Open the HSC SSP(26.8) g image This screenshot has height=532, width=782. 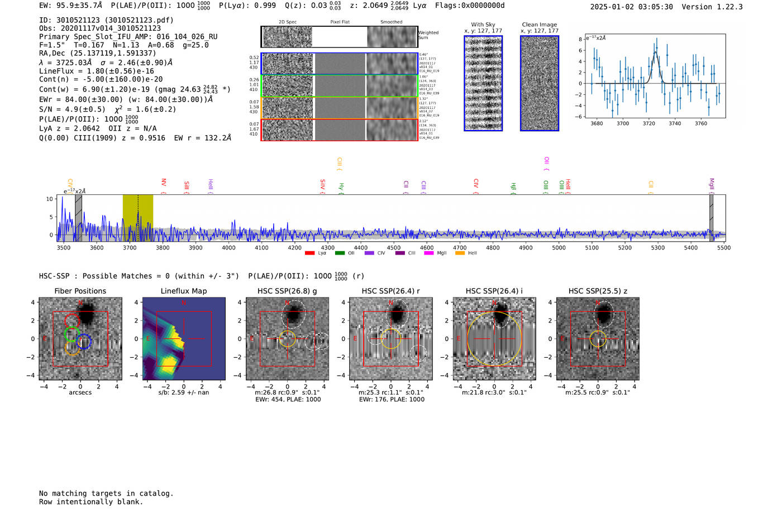pyautogui.click(x=287, y=339)
